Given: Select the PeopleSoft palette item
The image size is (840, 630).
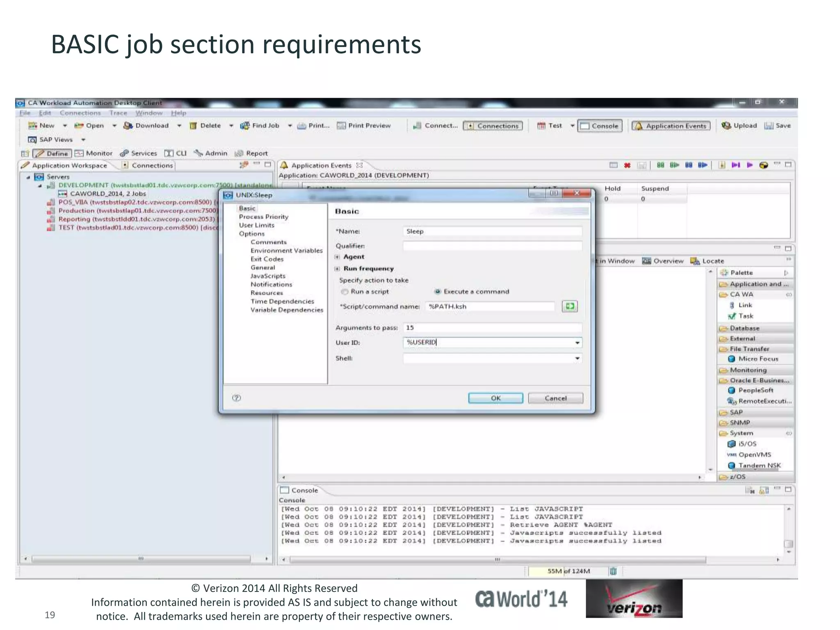Looking at the screenshot, I should click(751, 390).
